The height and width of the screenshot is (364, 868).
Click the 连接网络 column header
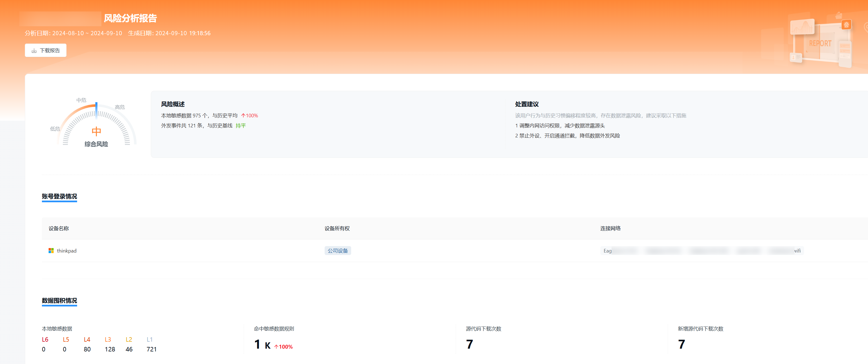point(610,229)
